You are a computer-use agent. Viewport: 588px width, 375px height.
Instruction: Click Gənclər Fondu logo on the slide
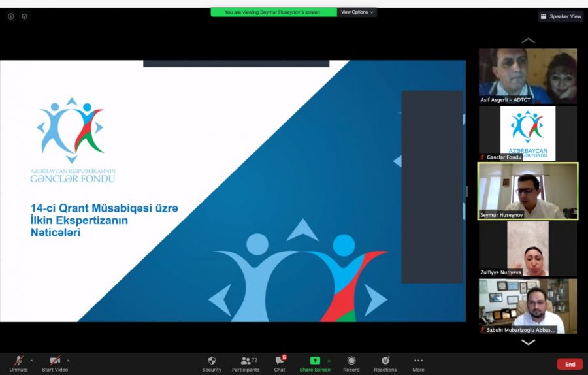(73, 140)
